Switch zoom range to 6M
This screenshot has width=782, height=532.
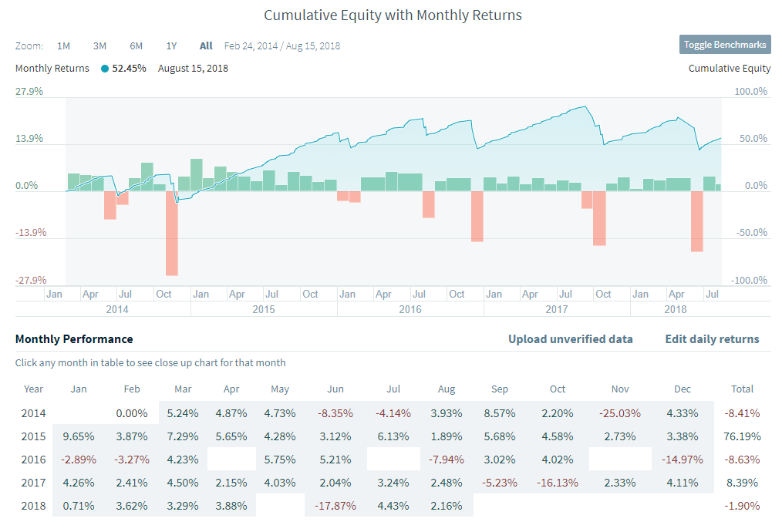point(136,45)
